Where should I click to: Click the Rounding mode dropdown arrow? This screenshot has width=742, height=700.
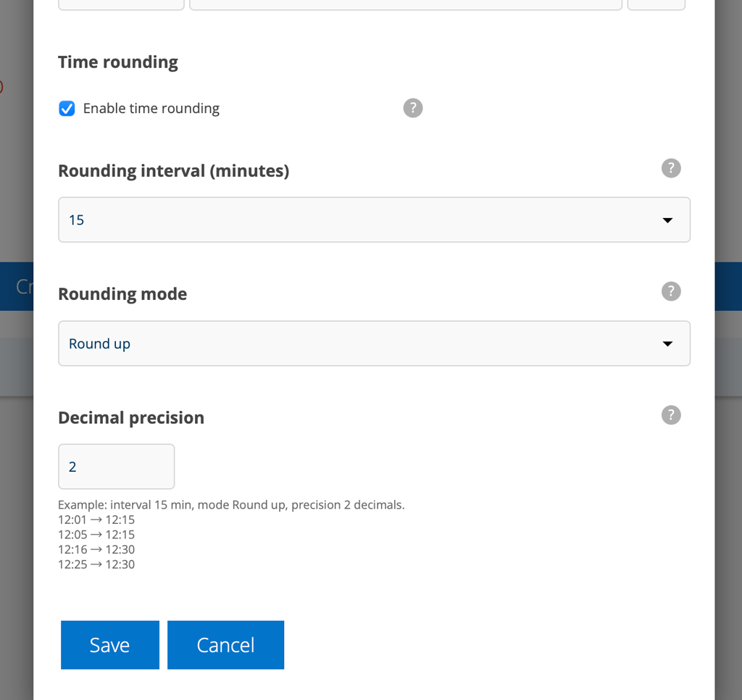pyautogui.click(x=667, y=344)
